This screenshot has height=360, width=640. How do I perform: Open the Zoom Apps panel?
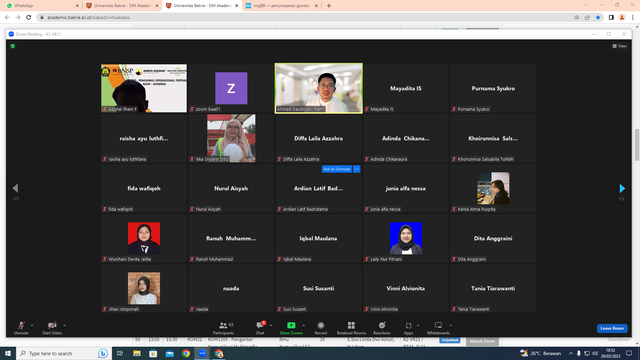[408, 328]
